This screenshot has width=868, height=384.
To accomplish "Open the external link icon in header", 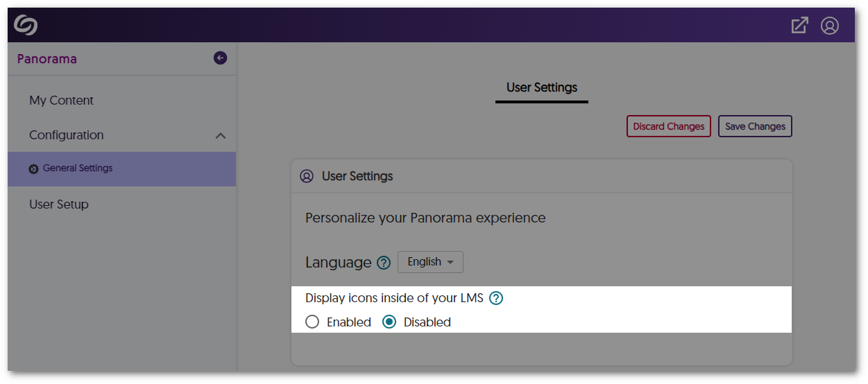I will tap(799, 26).
